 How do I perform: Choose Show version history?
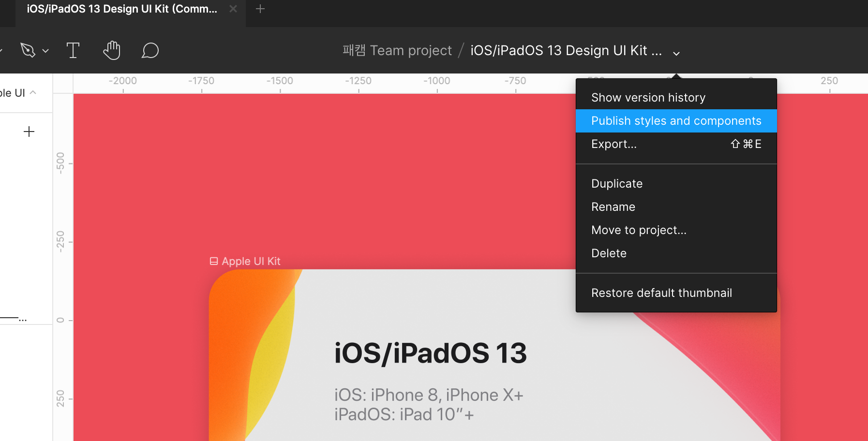pyautogui.click(x=676, y=98)
